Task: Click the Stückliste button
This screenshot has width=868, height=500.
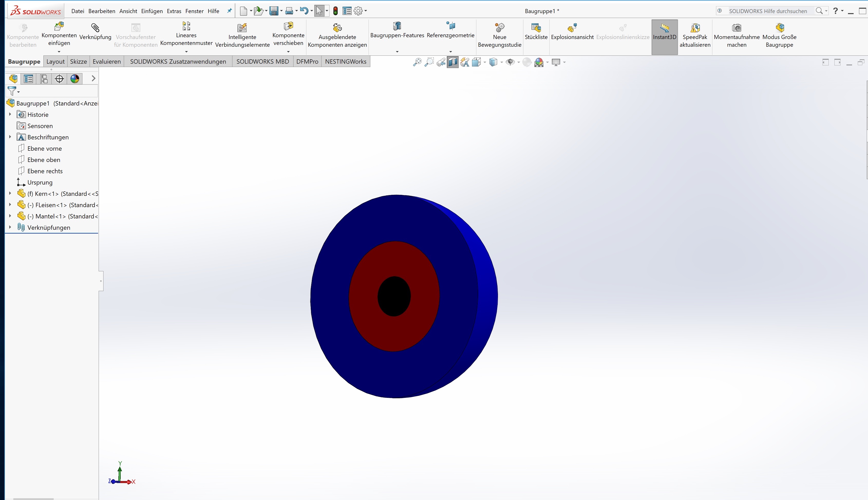Action: [x=536, y=32]
